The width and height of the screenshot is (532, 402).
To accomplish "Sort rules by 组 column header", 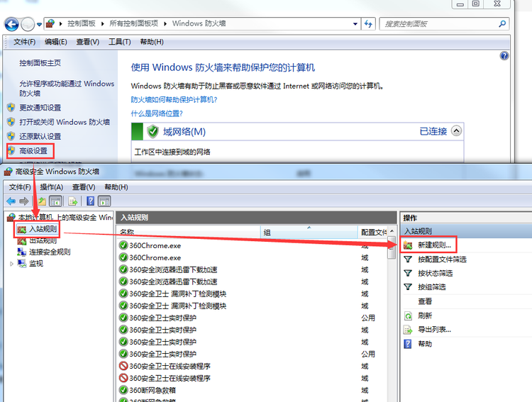I will pos(309,232).
